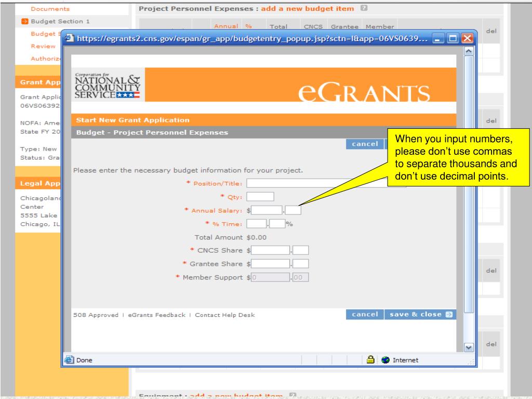Click the arrow icon on save & close
Viewport: 532px width, 399px height.
click(x=449, y=314)
